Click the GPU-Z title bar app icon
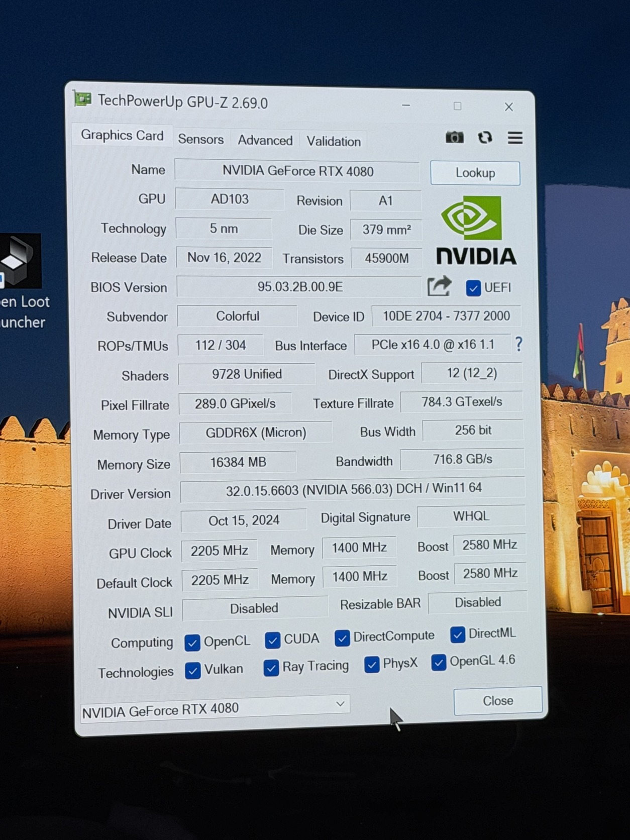Screen dimensions: 630x840 (x=82, y=99)
